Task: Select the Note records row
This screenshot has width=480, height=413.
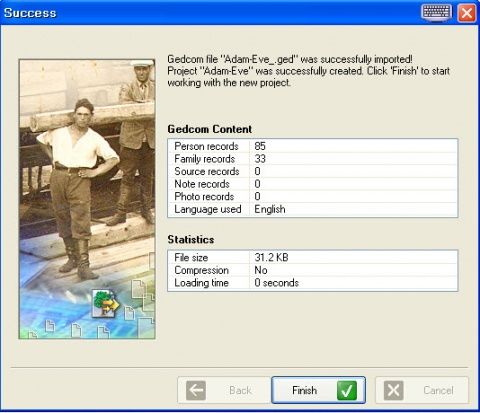Action: tap(313, 184)
